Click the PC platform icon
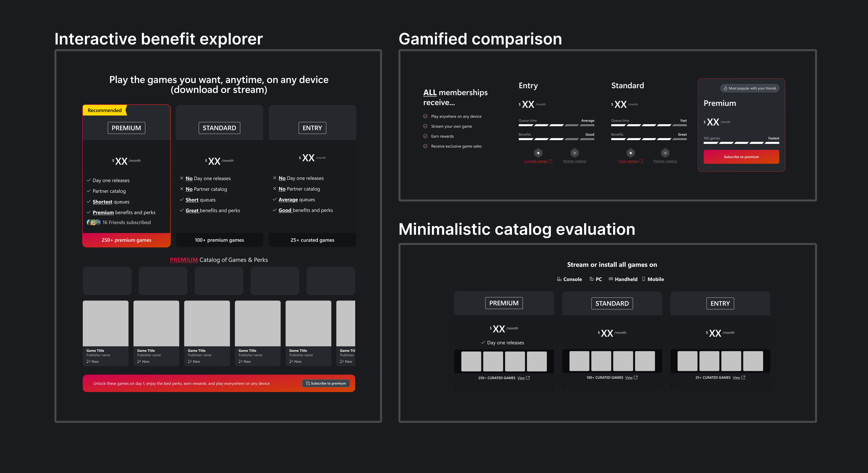The height and width of the screenshot is (473, 868). pyautogui.click(x=592, y=279)
